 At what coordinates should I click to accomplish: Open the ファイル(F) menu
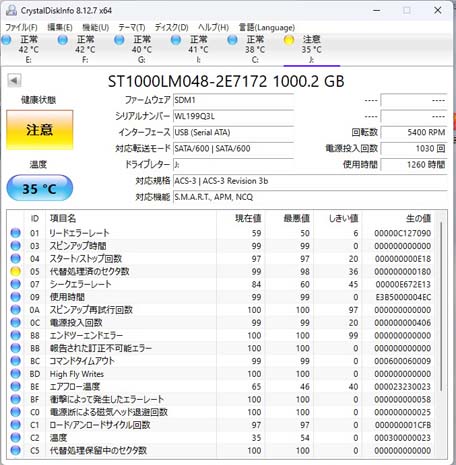(x=21, y=27)
